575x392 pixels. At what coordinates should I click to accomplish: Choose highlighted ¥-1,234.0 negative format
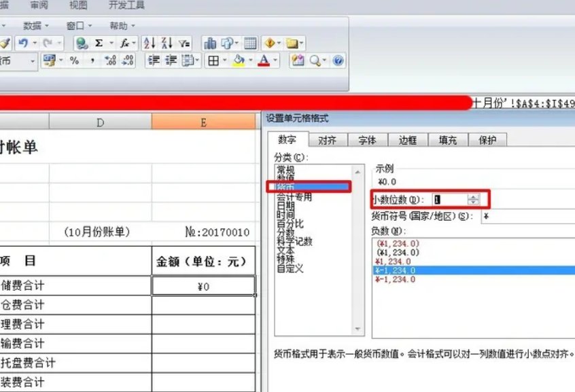(474, 270)
